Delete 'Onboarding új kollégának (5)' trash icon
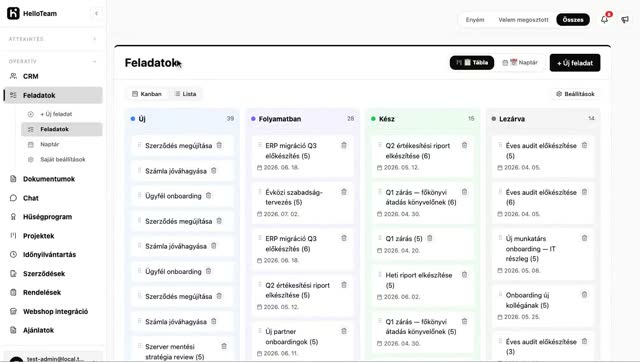The width and height of the screenshot is (640, 362). 584,295
